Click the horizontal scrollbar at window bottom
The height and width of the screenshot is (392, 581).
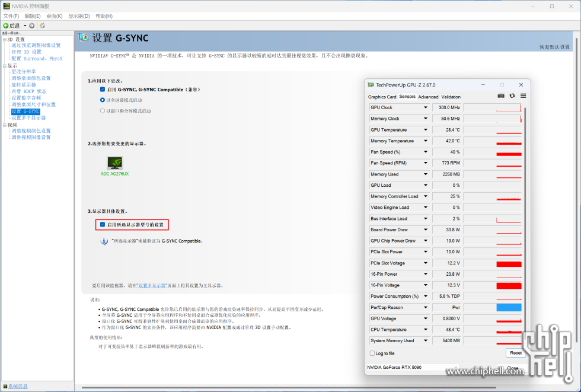289,388
